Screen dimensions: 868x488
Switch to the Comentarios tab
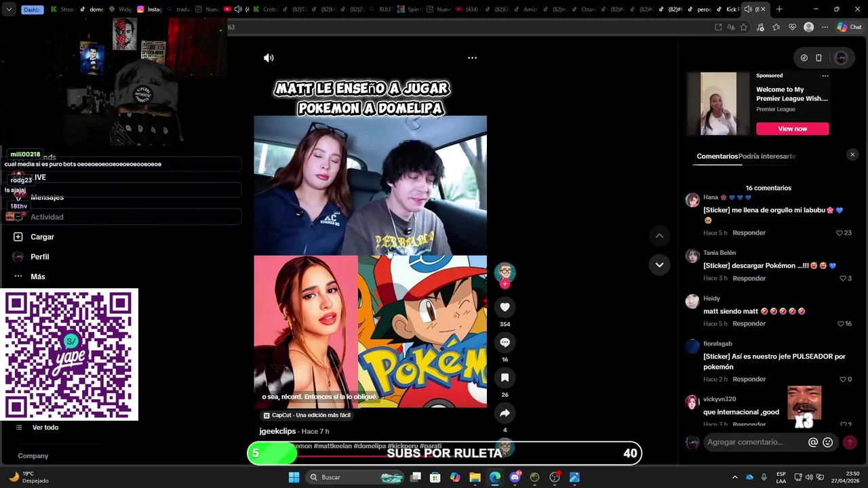point(717,157)
